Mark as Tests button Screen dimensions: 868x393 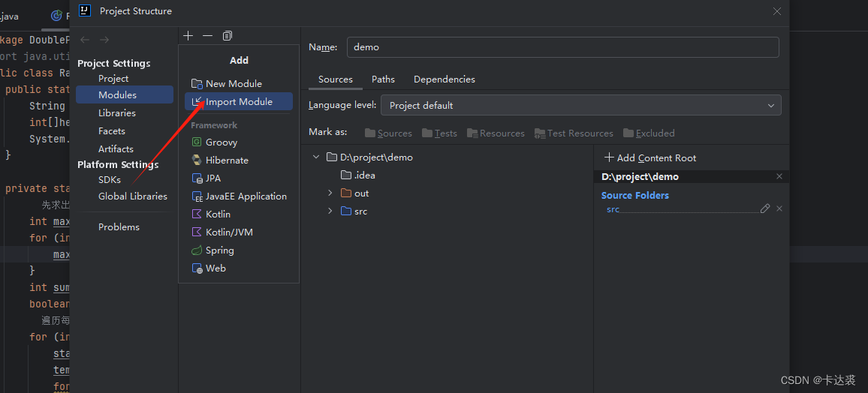coord(439,133)
